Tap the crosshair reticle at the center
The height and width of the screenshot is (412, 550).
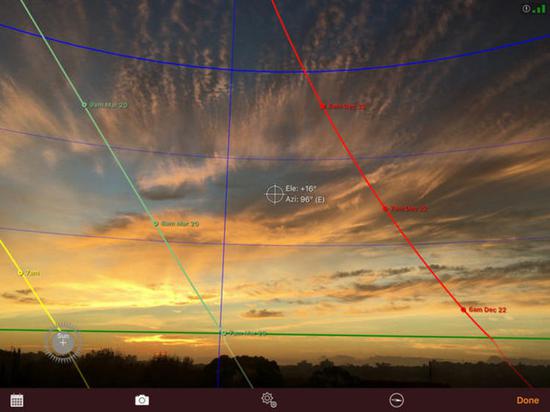(274, 194)
